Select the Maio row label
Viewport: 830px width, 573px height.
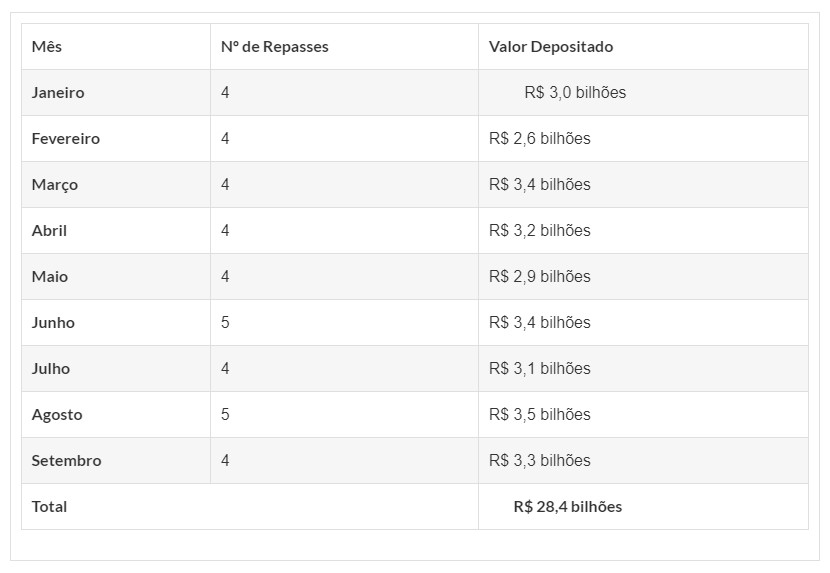[50, 277]
